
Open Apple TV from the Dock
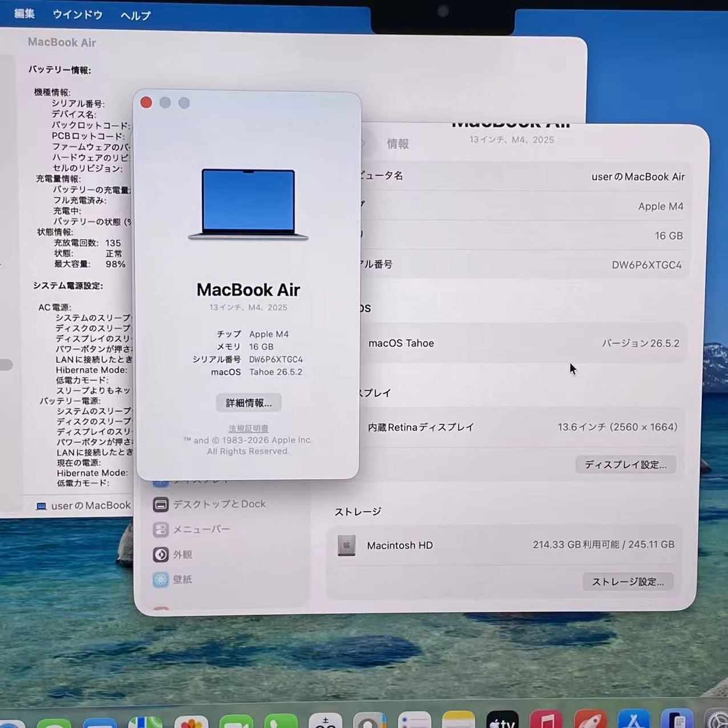[502, 721]
